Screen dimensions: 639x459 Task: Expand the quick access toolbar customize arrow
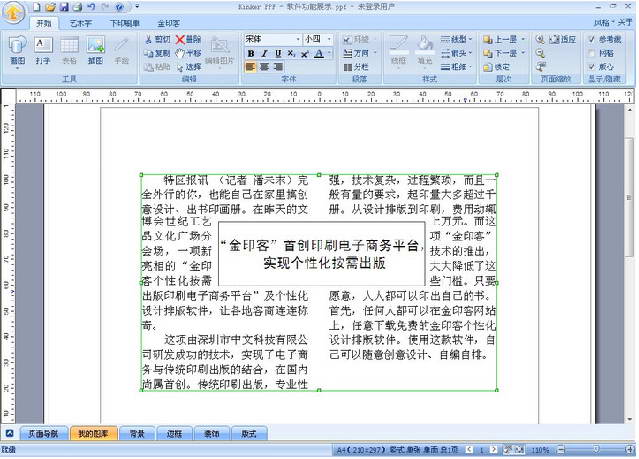[137, 7]
